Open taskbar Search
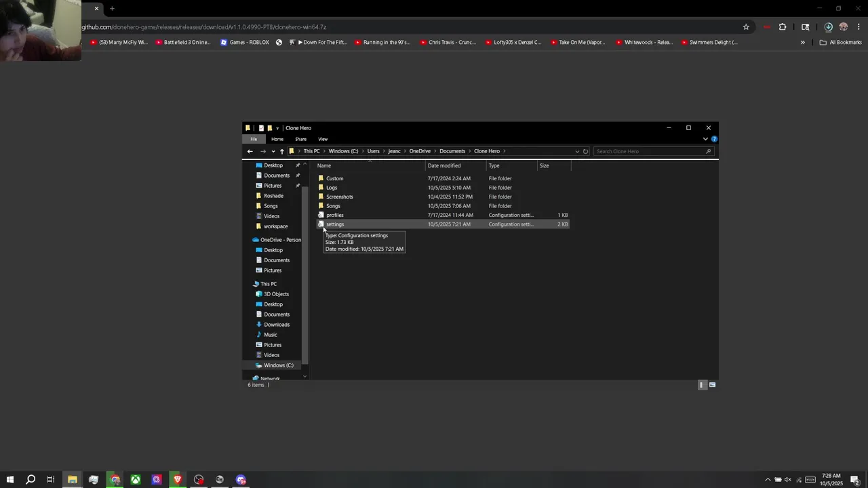Screen dimensions: 868x488 tap(31, 480)
